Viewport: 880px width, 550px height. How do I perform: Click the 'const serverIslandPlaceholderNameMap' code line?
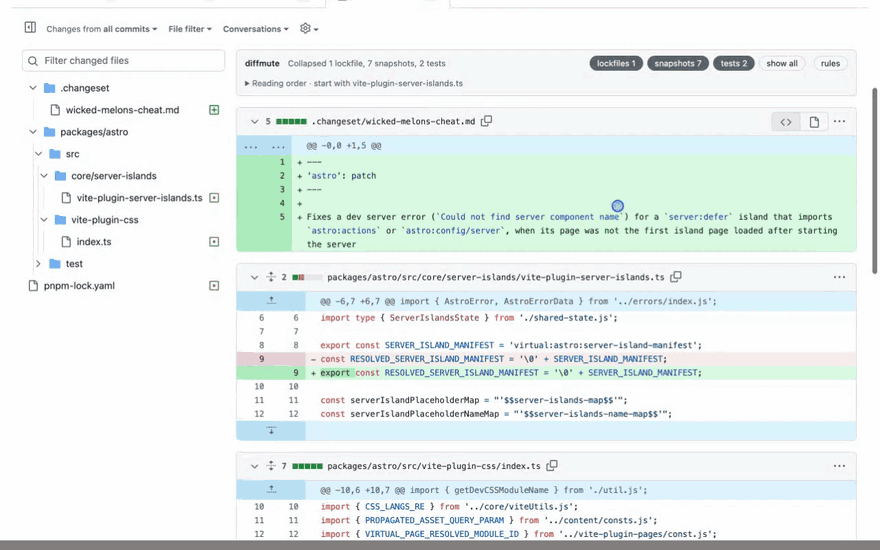pos(546,414)
